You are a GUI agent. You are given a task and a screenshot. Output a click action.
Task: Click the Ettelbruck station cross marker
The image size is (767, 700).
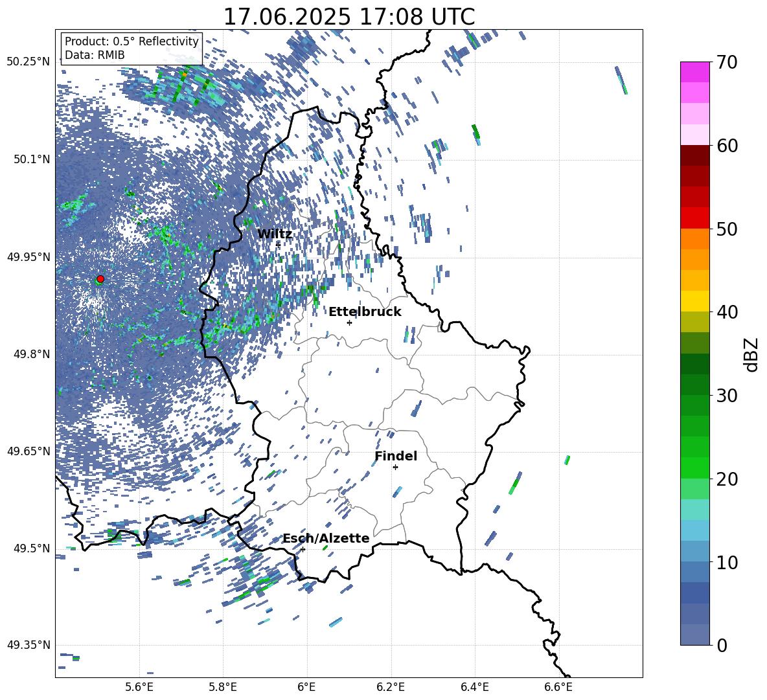[349, 322]
